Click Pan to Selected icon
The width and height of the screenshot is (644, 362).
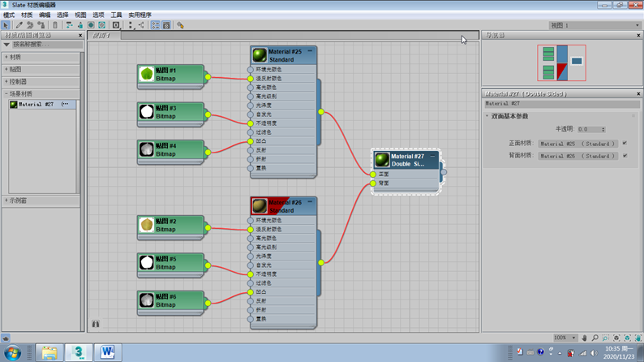pyautogui.click(x=638, y=338)
